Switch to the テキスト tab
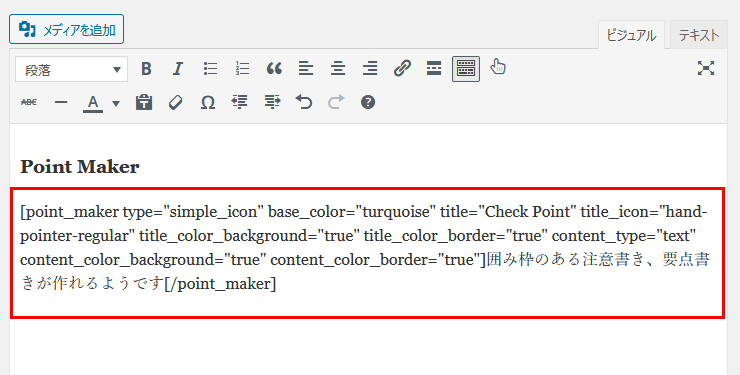 [699, 35]
